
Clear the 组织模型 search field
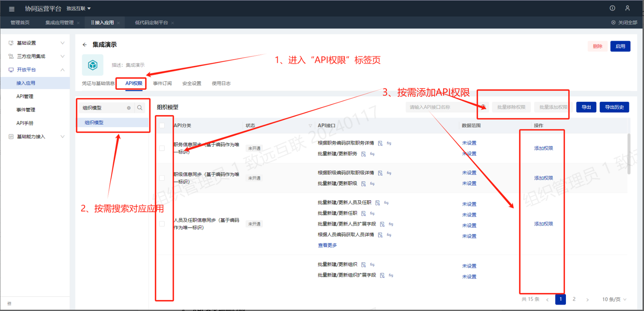(x=129, y=108)
